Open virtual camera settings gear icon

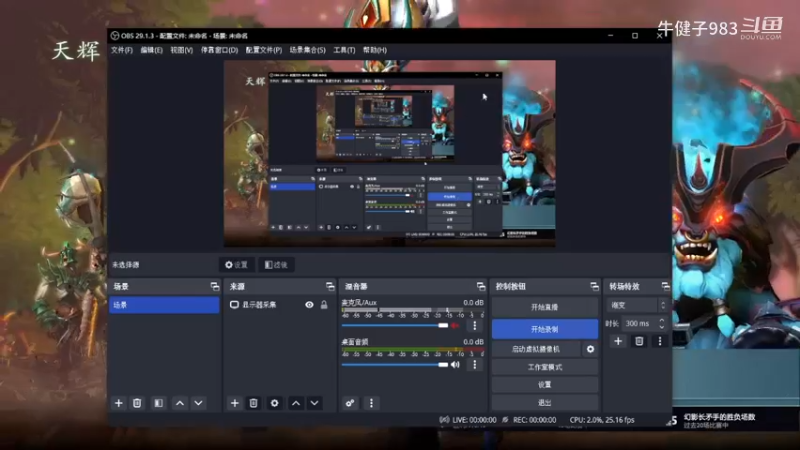click(x=590, y=349)
